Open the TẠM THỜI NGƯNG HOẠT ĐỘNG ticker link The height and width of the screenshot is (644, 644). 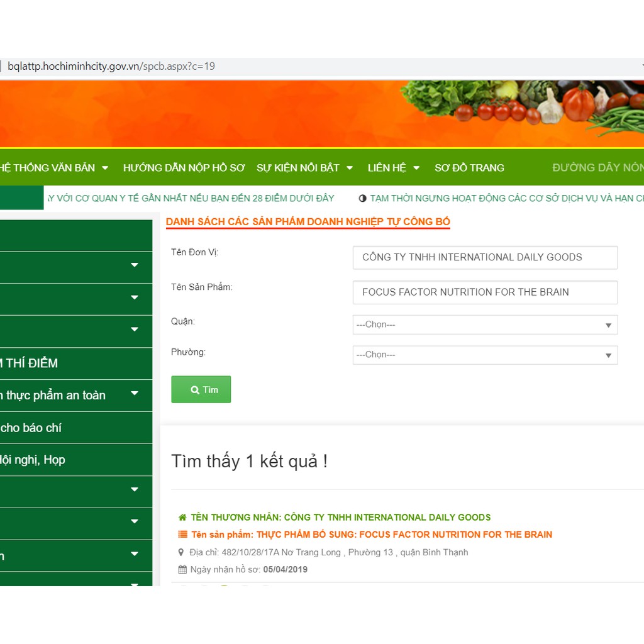pos(503,198)
